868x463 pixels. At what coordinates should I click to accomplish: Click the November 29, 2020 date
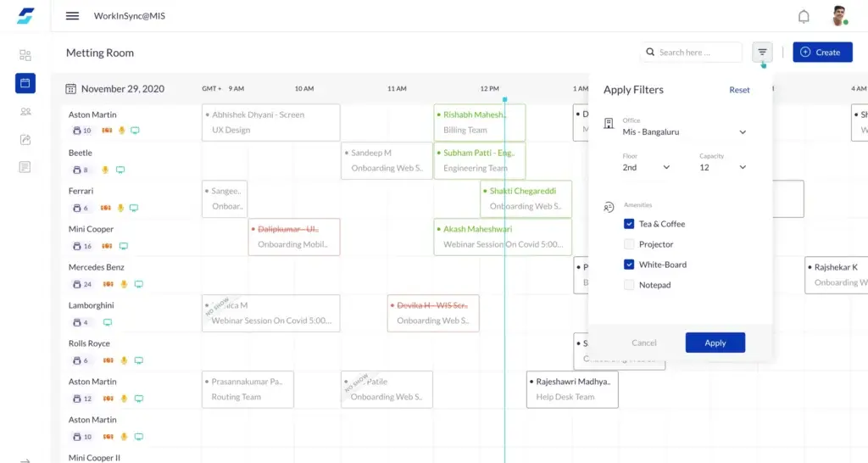(x=123, y=88)
